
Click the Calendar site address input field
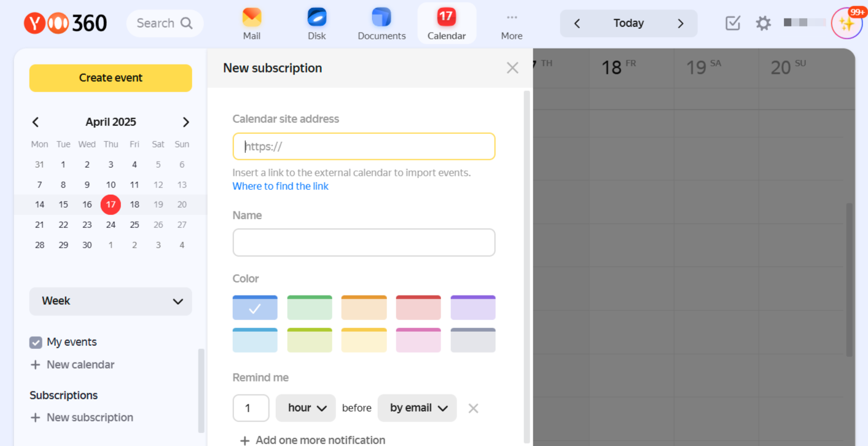pyautogui.click(x=364, y=147)
